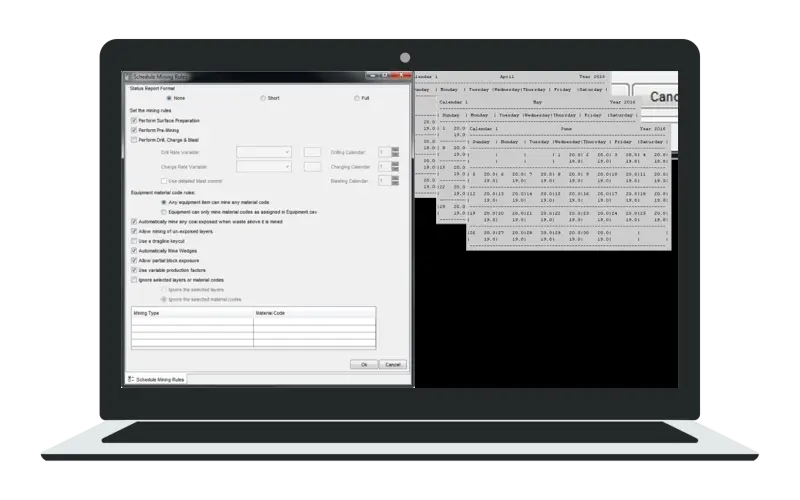
Task: Close the Schedule Mining Rules window
Action: point(401,76)
